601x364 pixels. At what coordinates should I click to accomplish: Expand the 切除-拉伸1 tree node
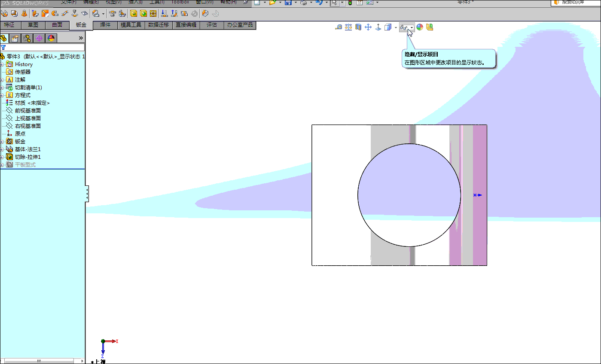pos(2,157)
